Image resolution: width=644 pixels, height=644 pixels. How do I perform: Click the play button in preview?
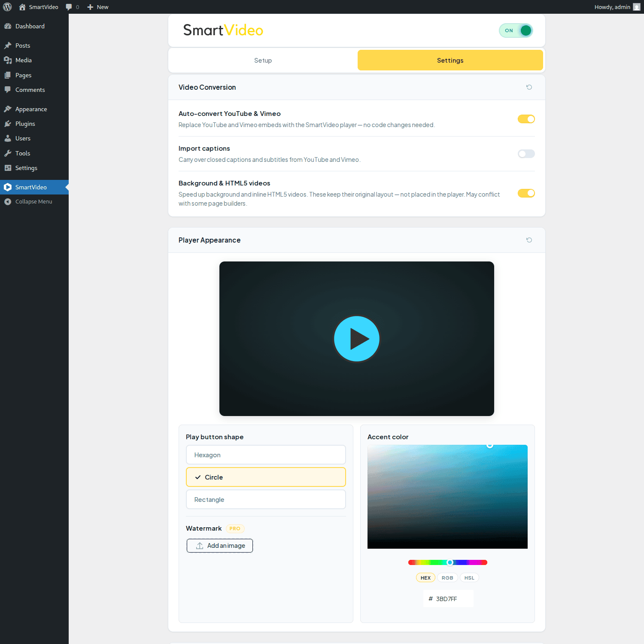356,339
